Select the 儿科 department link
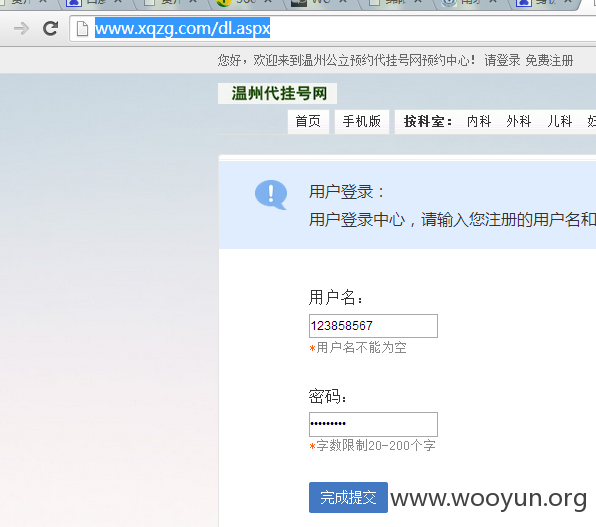This screenshot has height=527, width=596. pos(560,122)
